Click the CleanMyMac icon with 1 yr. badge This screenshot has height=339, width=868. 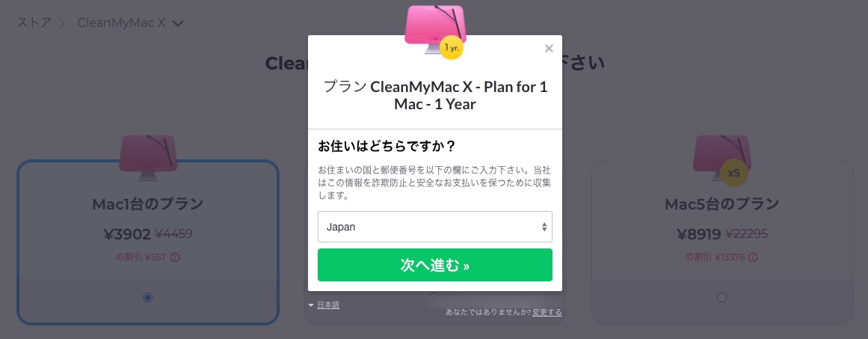click(x=435, y=30)
